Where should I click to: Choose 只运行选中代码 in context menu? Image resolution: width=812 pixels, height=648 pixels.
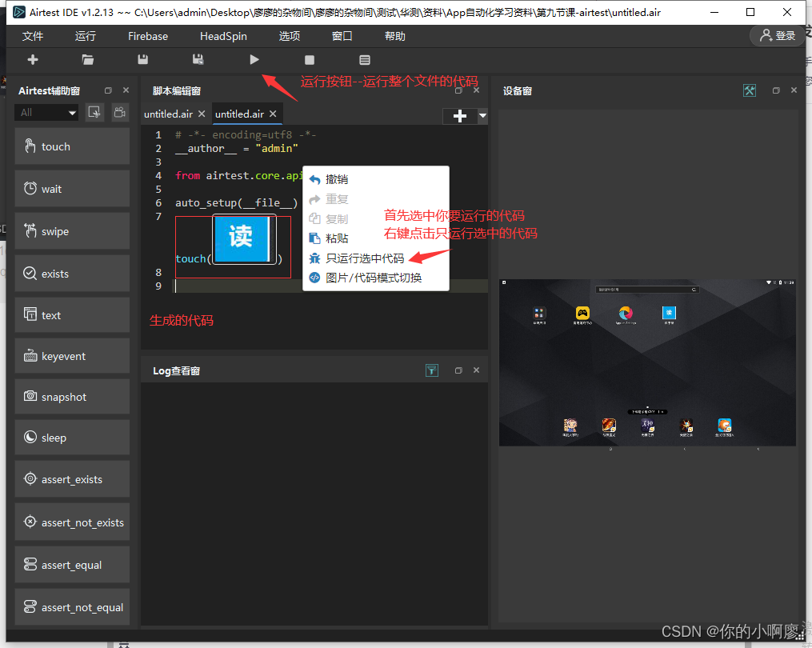point(376,258)
